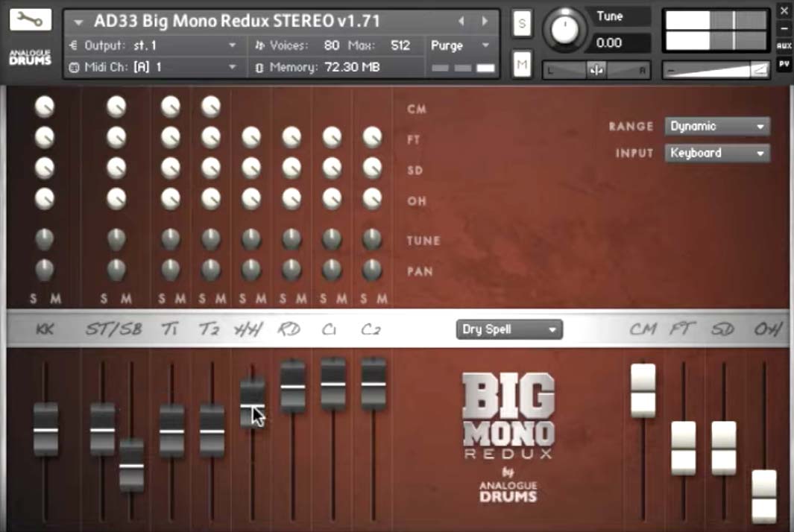
Task: Click the T2 channel FT send knob
Action: tap(211, 137)
